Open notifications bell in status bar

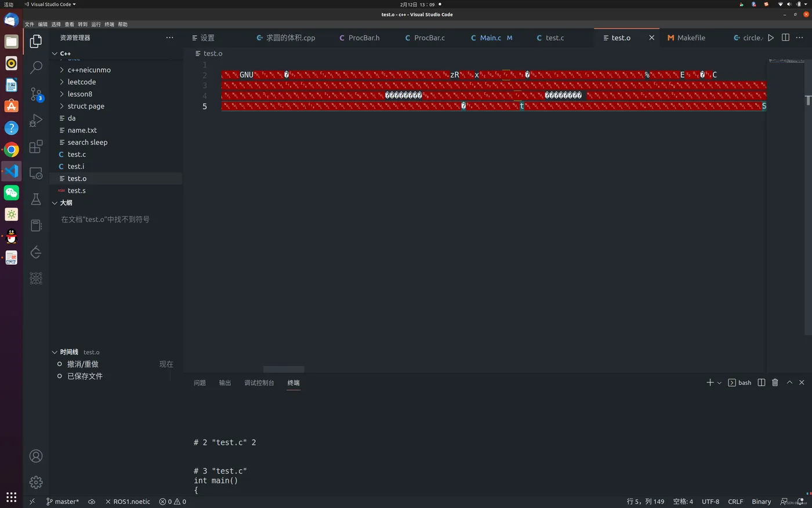[x=800, y=502]
